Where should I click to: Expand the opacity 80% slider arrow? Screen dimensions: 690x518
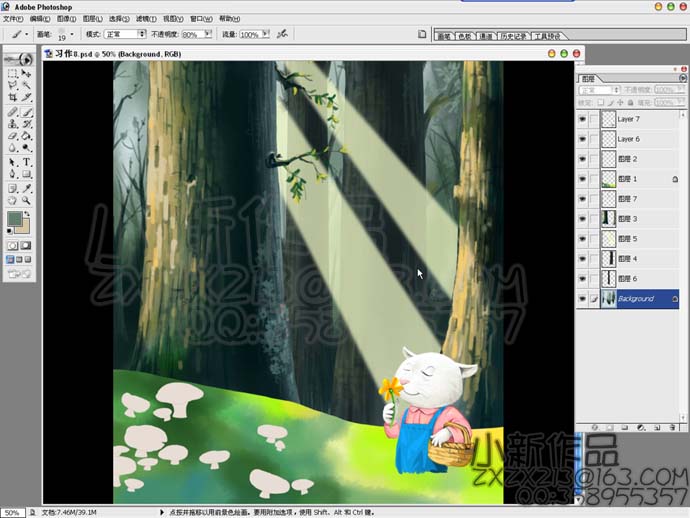[x=208, y=33]
